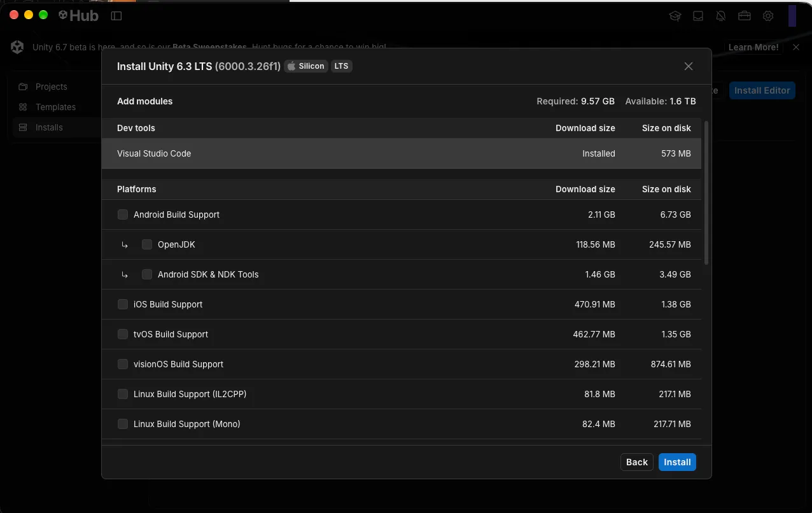Open Projects in the sidebar
The height and width of the screenshot is (513, 812).
(x=51, y=87)
